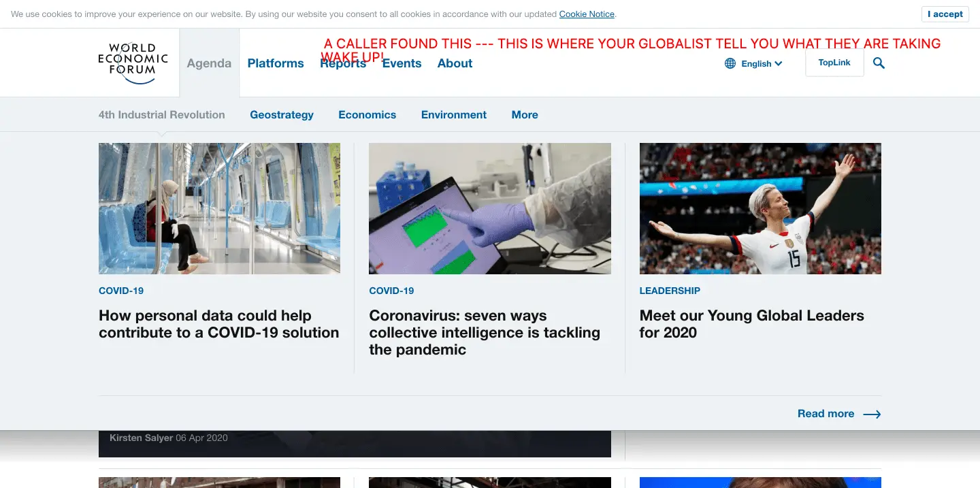Open the train passenger COVID-19 article image
The height and width of the screenshot is (488, 980).
coord(219,208)
